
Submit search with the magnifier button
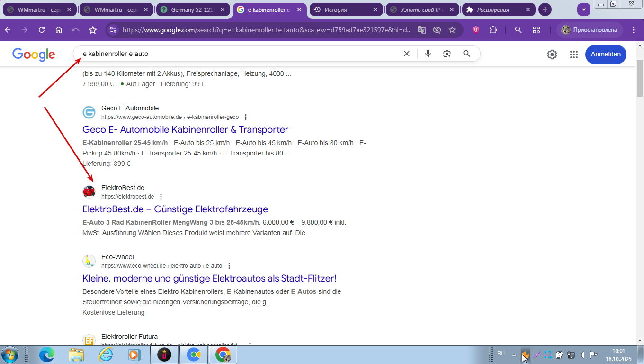(466, 54)
